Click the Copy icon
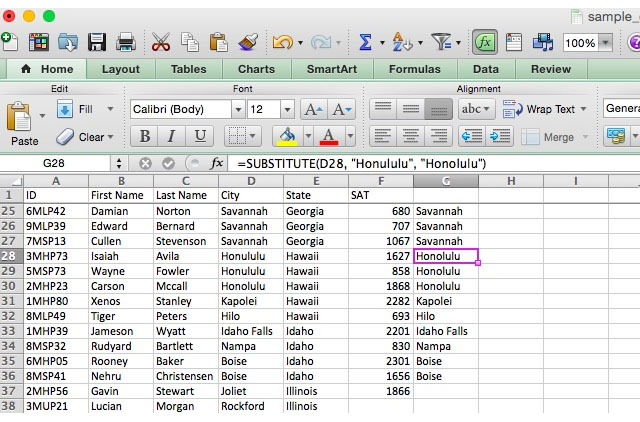This screenshot has height=422, width=640. pyautogui.click(x=190, y=42)
